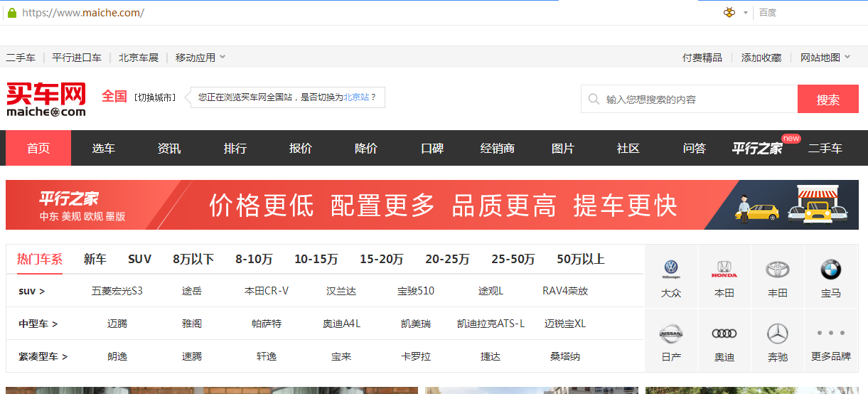Image resolution: width=868 pixels, height=394 pixels.
Task: Open 平行之家 new nav item
Action: pyautogui.click(x=758, y=148)
